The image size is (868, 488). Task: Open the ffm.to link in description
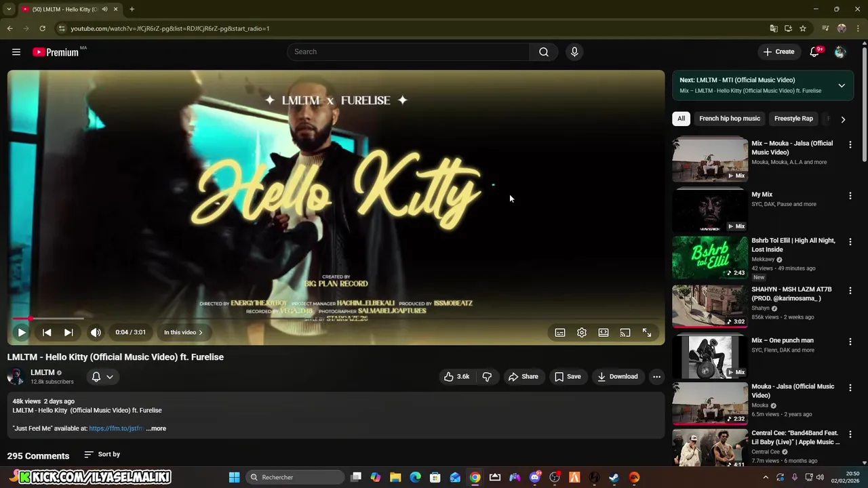pos(116,428)
